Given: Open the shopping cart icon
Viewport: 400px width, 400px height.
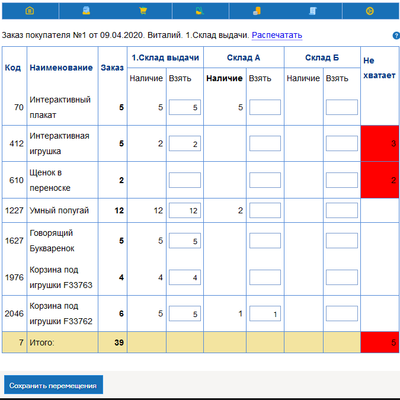Looking at the screenshot, I should pos(143,11).
